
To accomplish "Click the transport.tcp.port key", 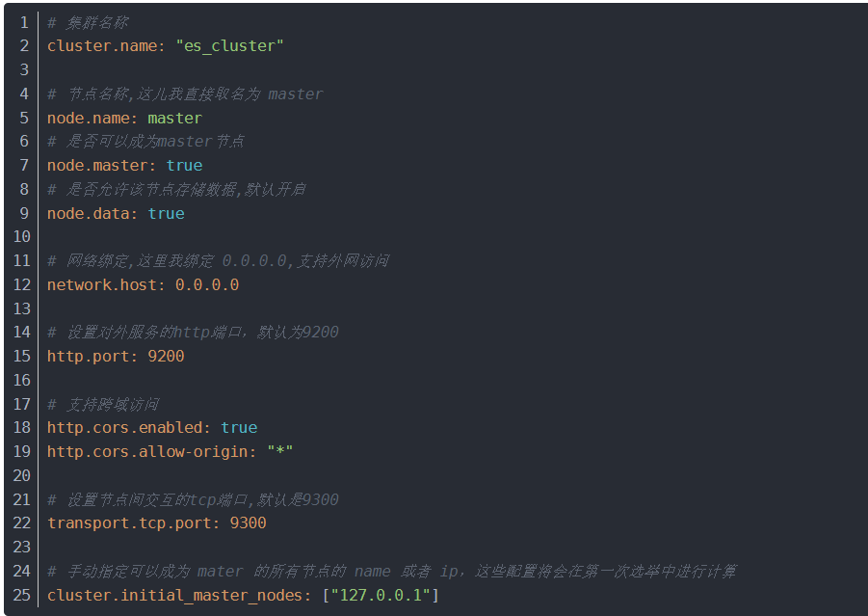I will [133, 523].
